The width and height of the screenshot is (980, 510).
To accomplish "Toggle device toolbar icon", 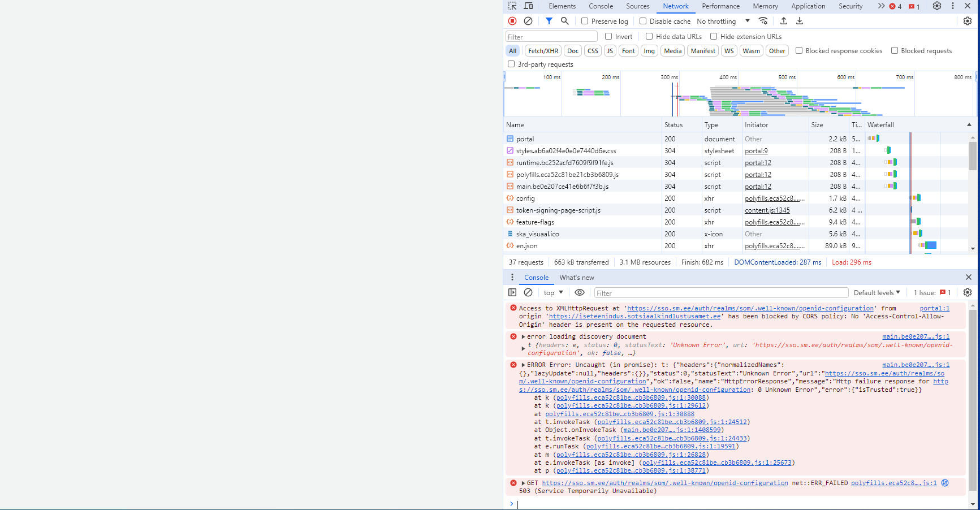I will 528,6.
